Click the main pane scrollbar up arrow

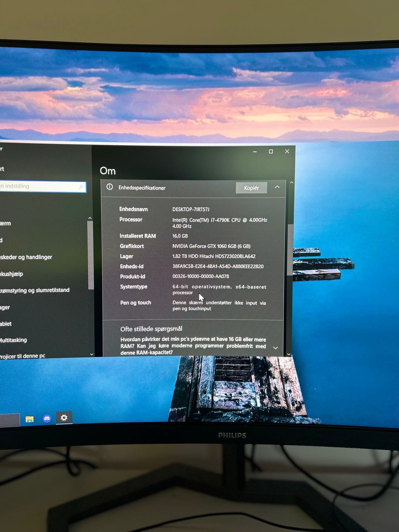click(x=291, y=182)
